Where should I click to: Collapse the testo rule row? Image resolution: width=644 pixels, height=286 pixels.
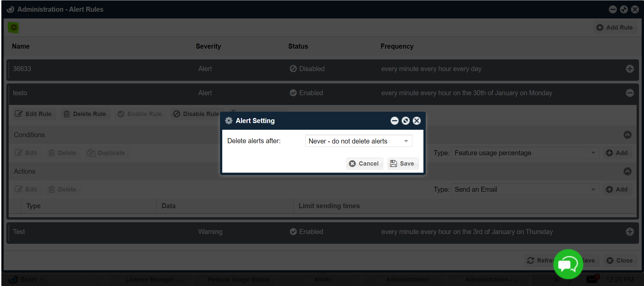click(630, 93)
